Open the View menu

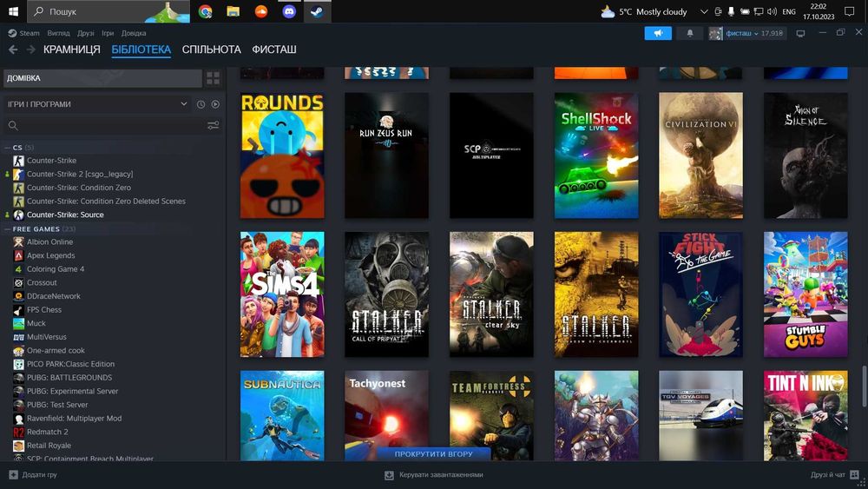58,33
